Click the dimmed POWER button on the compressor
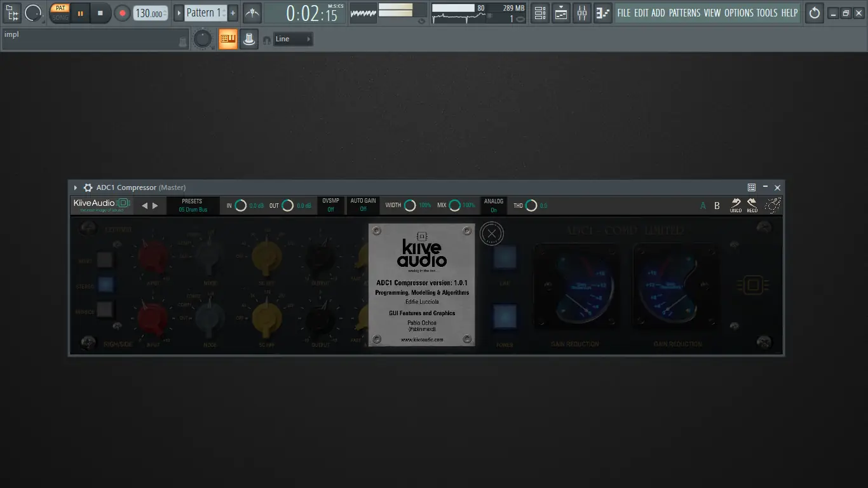The height and width of the screenshot is (488, 868). point(505,317)
